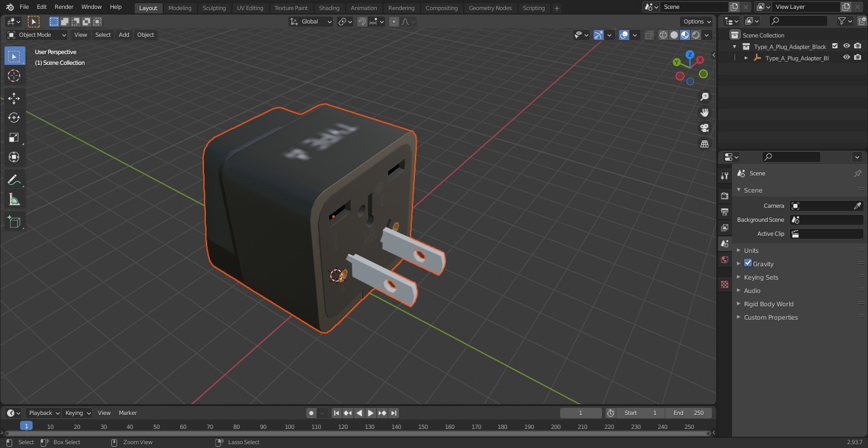Click the X axis on navigation gizmo

700,60
